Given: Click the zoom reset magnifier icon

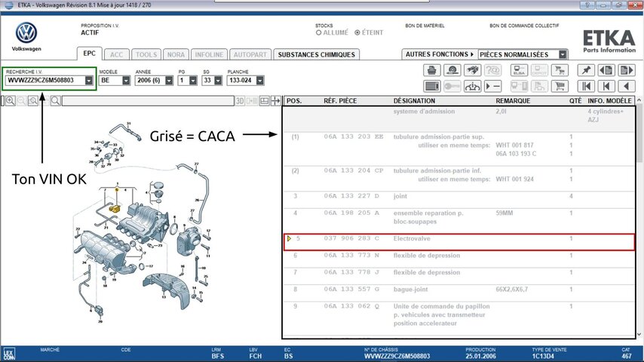Looking at the screenshot, I should 33,100.
